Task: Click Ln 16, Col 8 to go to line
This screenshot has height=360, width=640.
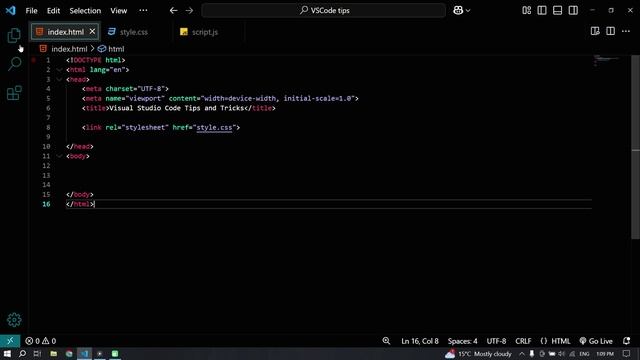Action: pyautogui.click(x=420, y=341)
